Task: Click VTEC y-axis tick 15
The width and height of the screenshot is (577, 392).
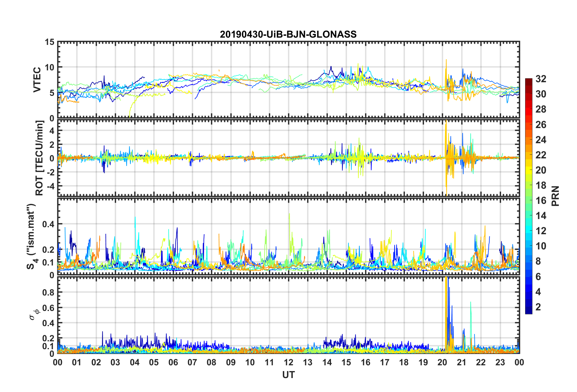Action: pyautogui.click(x=49, y=42)
